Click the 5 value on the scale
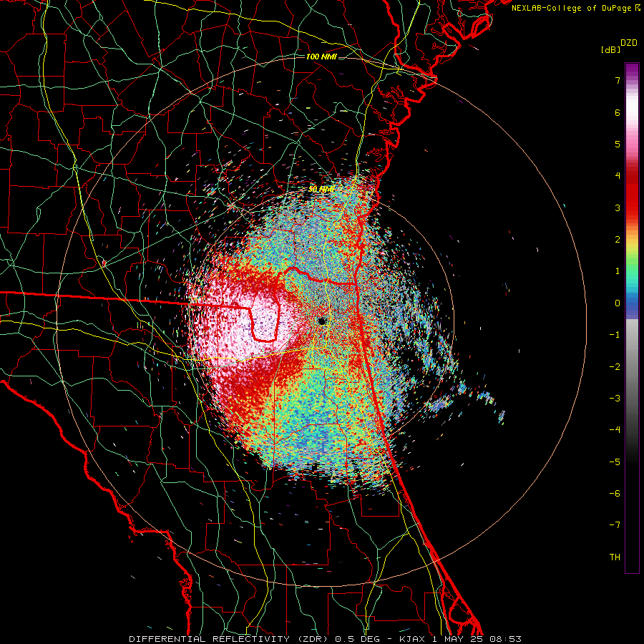 [x=618, y=144]
